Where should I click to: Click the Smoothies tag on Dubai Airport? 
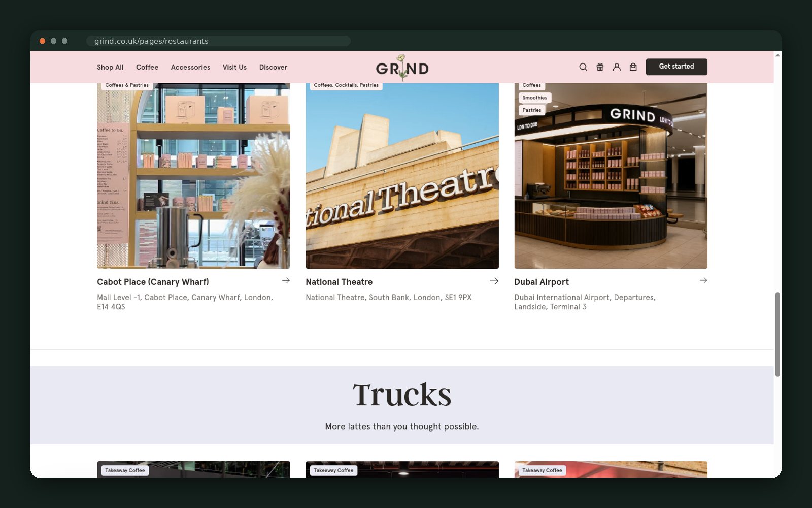(x=535, y=98)
